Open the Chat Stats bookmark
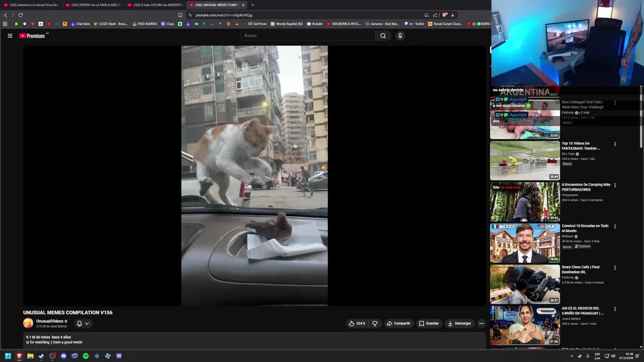This screenshot has height=362, width=644. pos(80,24)
